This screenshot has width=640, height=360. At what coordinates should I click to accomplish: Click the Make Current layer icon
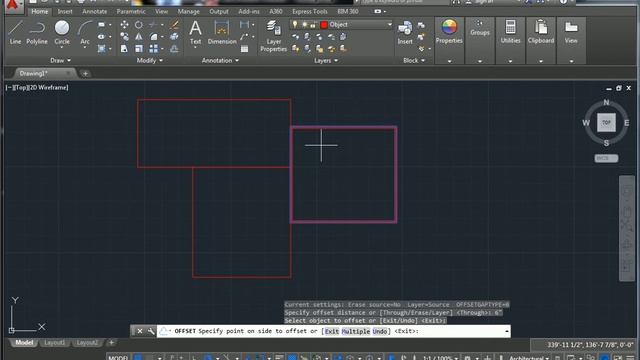343,37
